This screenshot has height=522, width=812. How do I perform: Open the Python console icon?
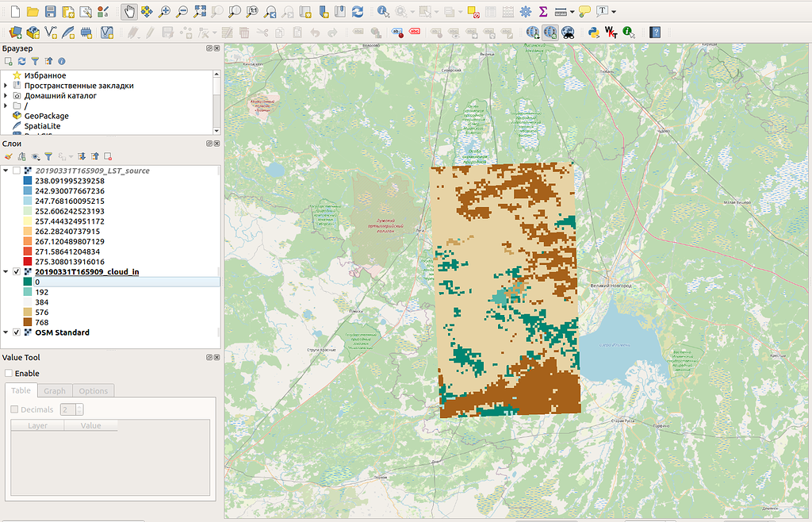[592, 33]
